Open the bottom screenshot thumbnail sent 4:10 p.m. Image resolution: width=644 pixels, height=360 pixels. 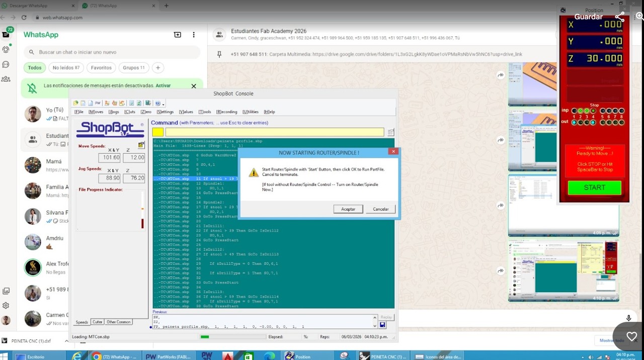tap(563, 272)
